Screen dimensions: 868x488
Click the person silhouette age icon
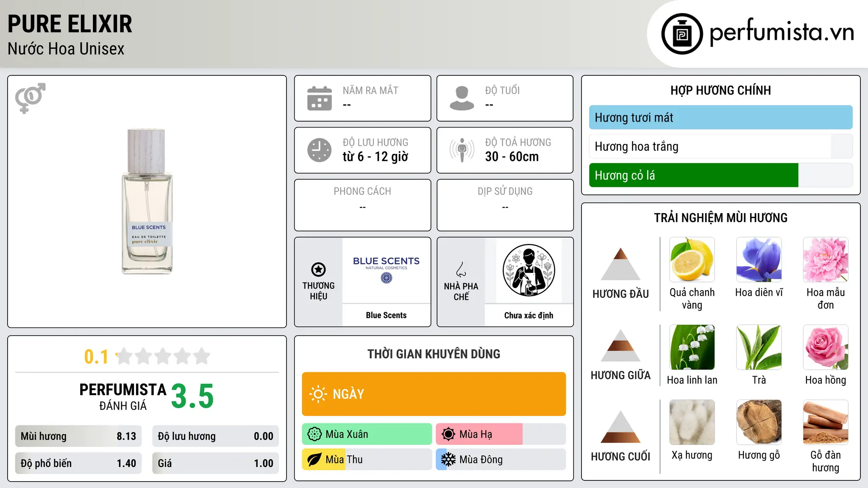(462, 98)
